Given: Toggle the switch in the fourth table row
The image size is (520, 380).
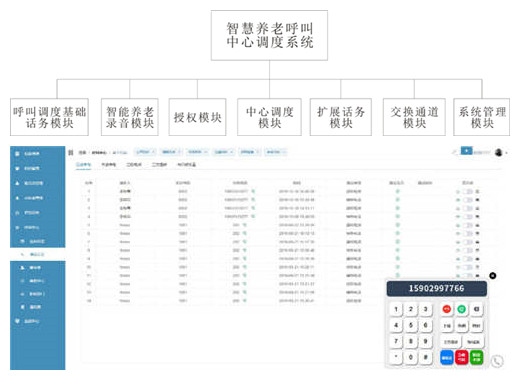Looking at the screenshot, I should (x=468, y=217).
